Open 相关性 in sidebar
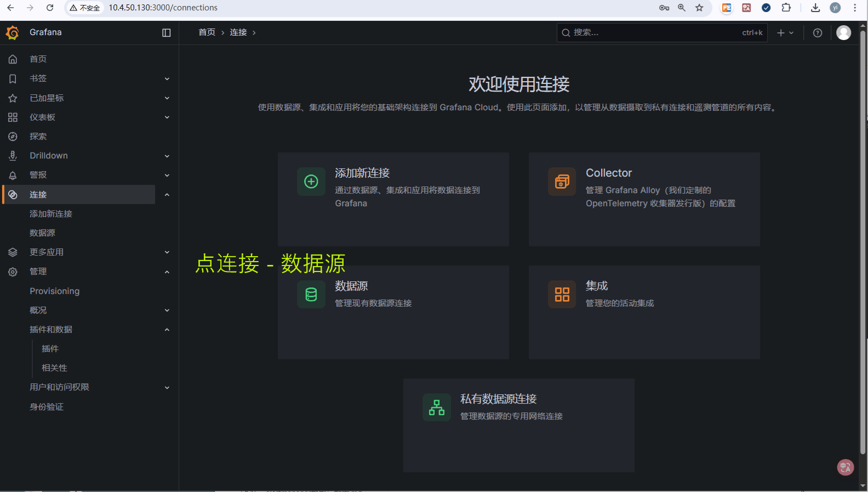The image size is (868, 492). point(54,368)
